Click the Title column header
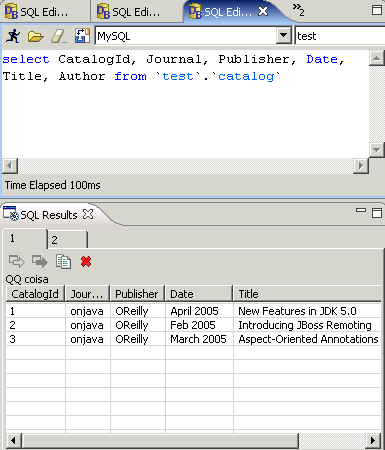Screen dimensions: 385x450 point(307,294)
